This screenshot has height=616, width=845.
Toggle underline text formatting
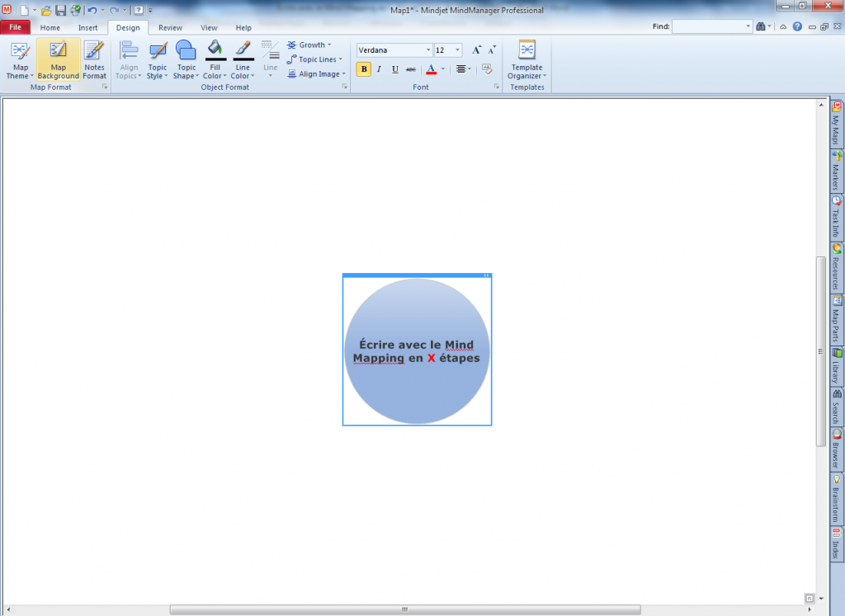(x=395, y=69)
